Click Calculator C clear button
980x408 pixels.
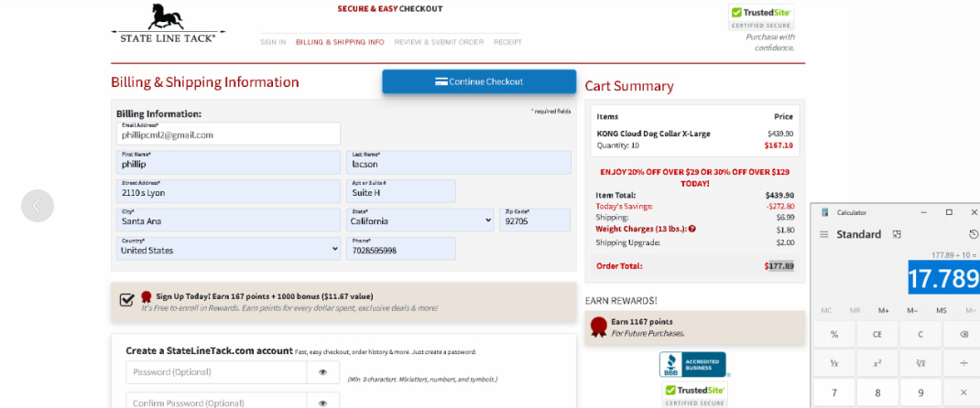tap(920, 335)
